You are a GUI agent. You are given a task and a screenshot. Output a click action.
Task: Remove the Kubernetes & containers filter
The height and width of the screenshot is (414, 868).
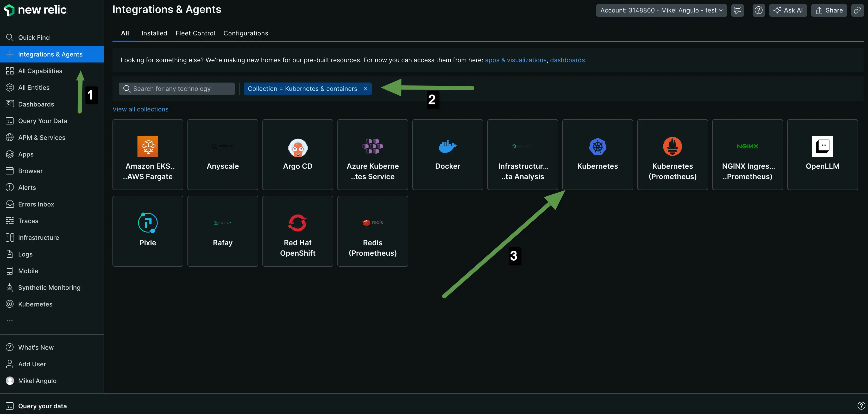click(x=365, y=89)
